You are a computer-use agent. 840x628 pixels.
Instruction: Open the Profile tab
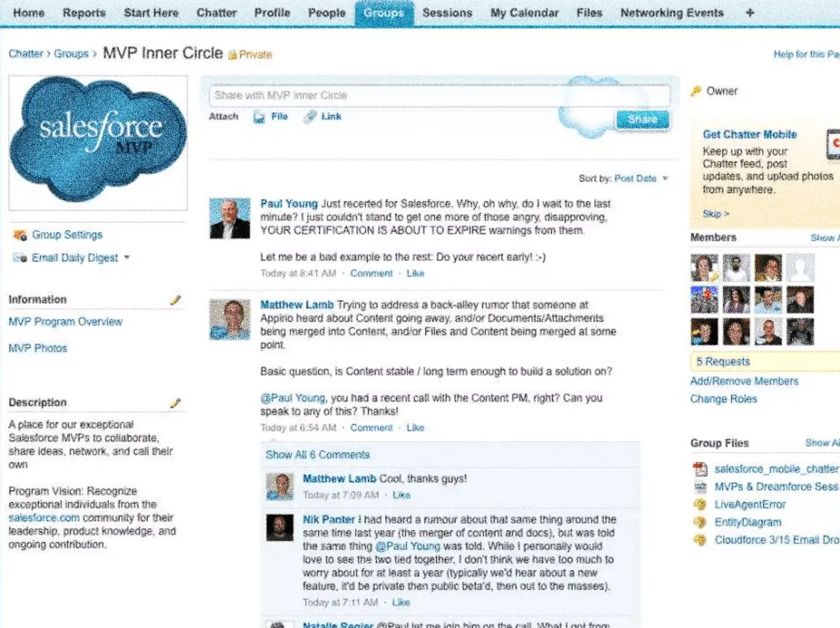272,13
